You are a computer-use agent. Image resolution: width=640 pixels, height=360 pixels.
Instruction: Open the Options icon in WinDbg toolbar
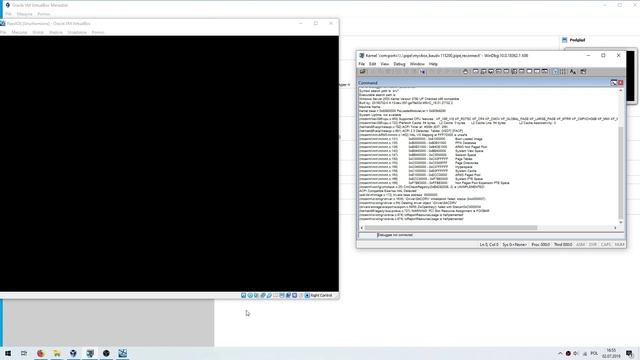583,71
